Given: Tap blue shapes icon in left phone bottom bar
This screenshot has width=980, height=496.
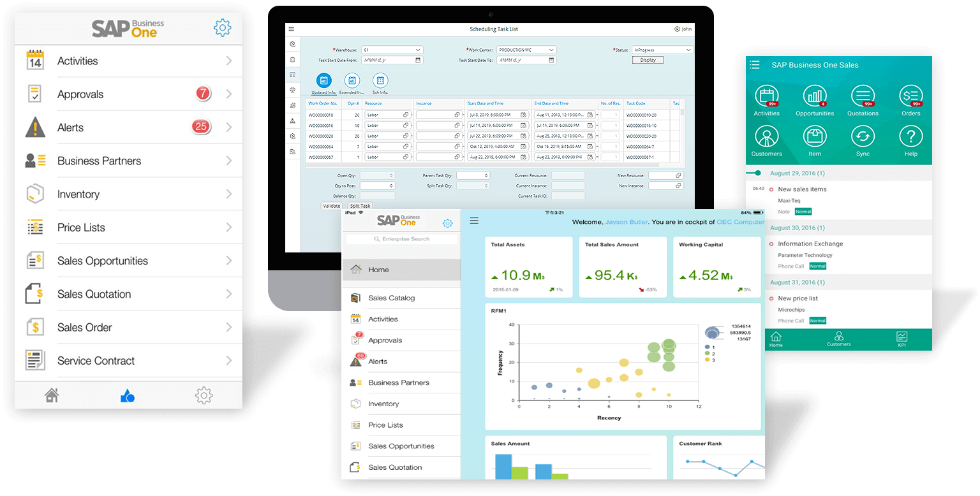Looking at the screenshot, I should coord(128,396).
